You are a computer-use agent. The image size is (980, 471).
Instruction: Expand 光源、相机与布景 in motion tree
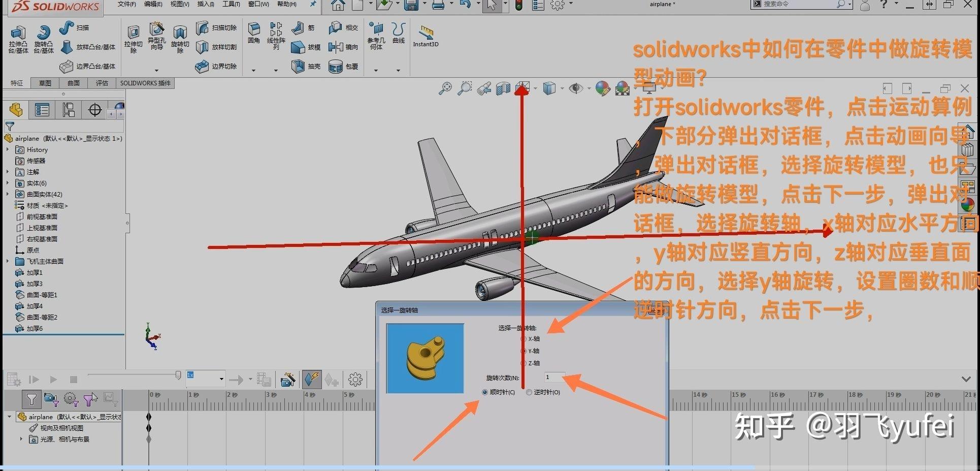click(21, 439)
